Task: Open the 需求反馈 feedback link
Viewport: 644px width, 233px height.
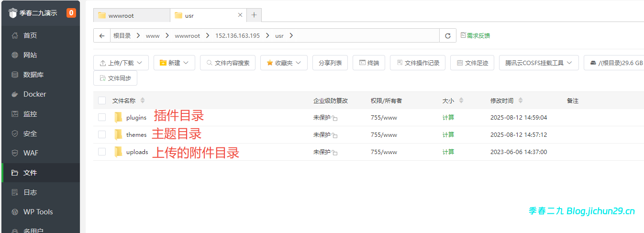Action: [475, 35]
